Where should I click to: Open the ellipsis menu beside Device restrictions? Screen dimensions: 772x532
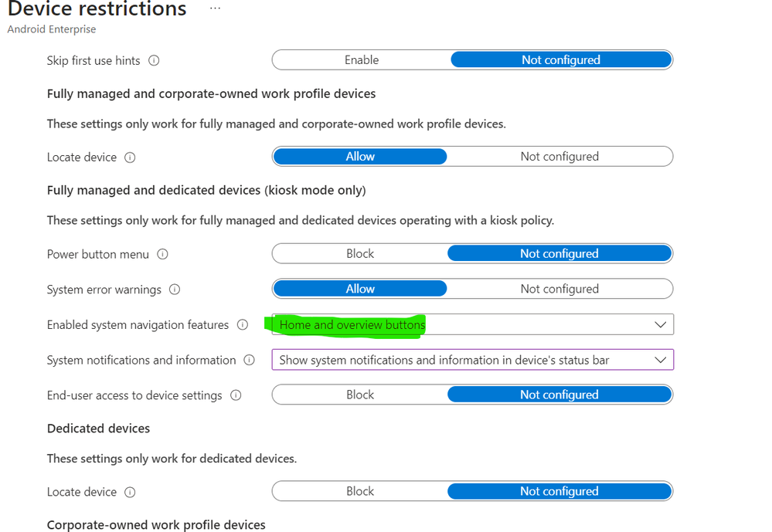215,9
